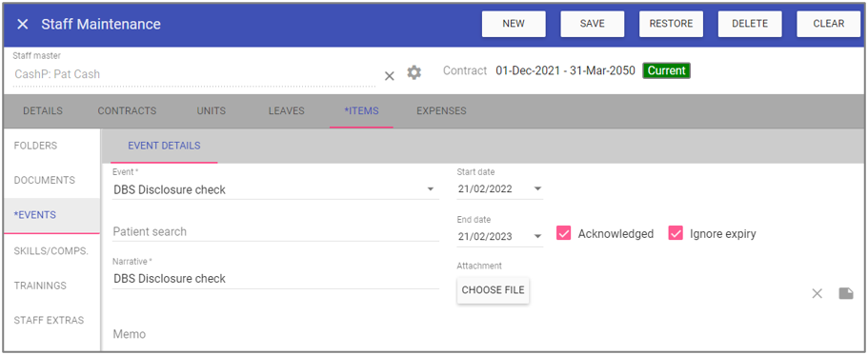Screen dimensions: 868x355
Task: Click the CHOOSE FILE button
Action: pos(494,290)
